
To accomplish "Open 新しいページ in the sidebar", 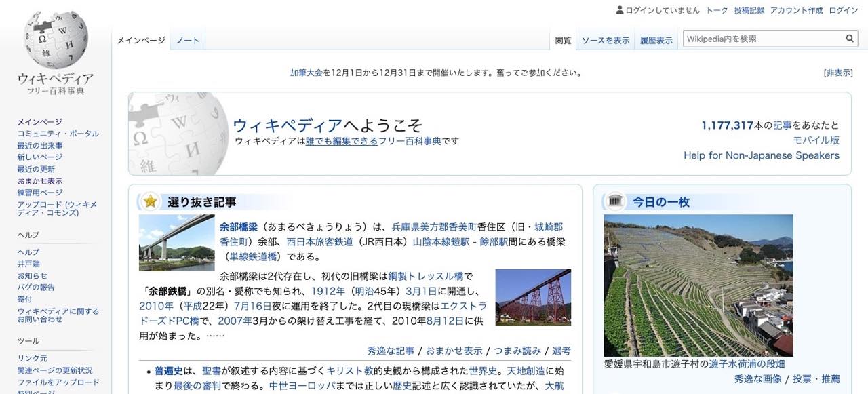I will coord(39,157).
